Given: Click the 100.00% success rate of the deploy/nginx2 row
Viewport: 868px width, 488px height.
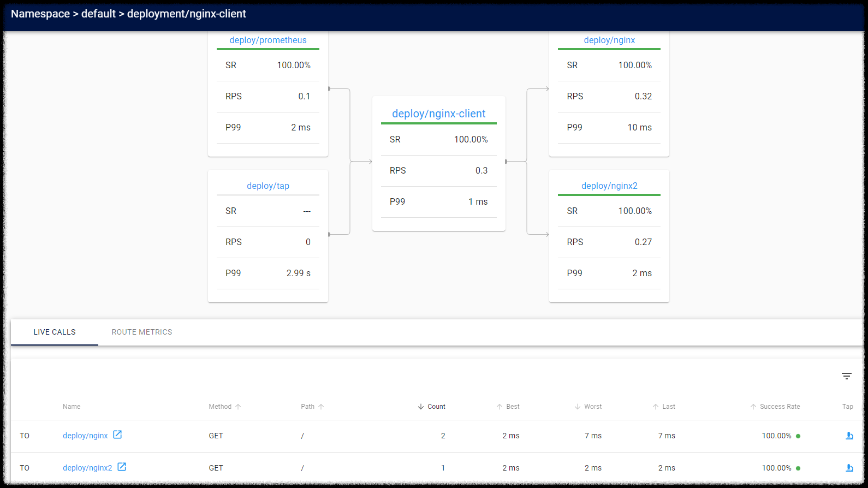Looking at the screenshot, I should pyautogui.click(x=776, y=468).
